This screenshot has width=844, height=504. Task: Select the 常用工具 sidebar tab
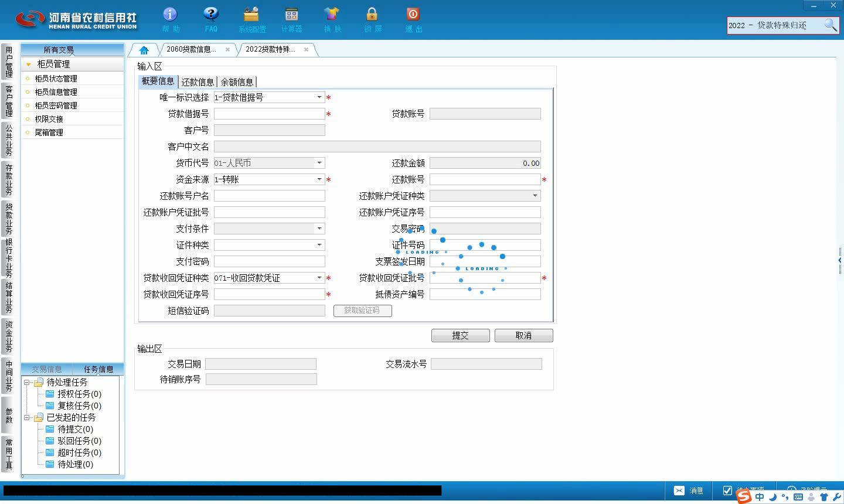(x=9, y=454)
